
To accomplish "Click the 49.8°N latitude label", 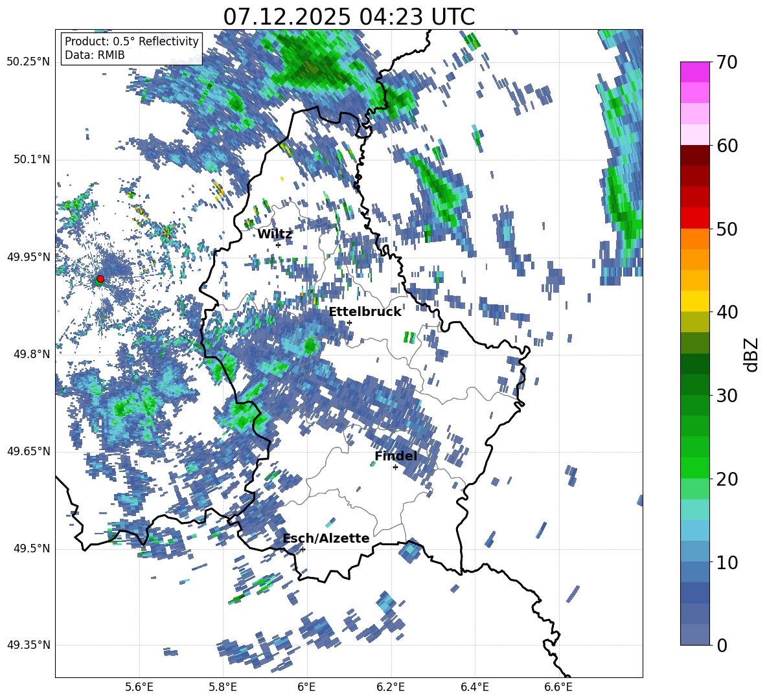I will point(31,354).
